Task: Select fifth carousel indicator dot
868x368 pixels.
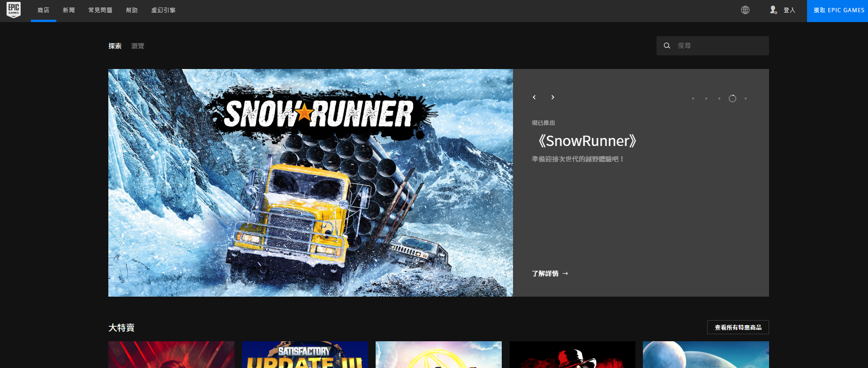Action: (x=746, y=99)
